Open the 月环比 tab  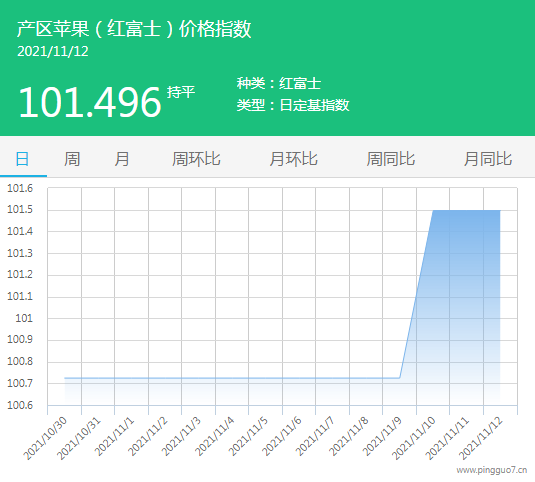click(293, 159)
